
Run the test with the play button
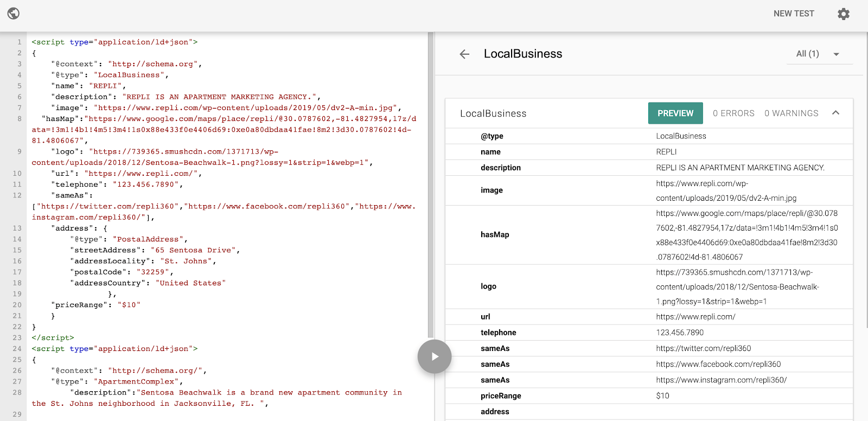434,356
